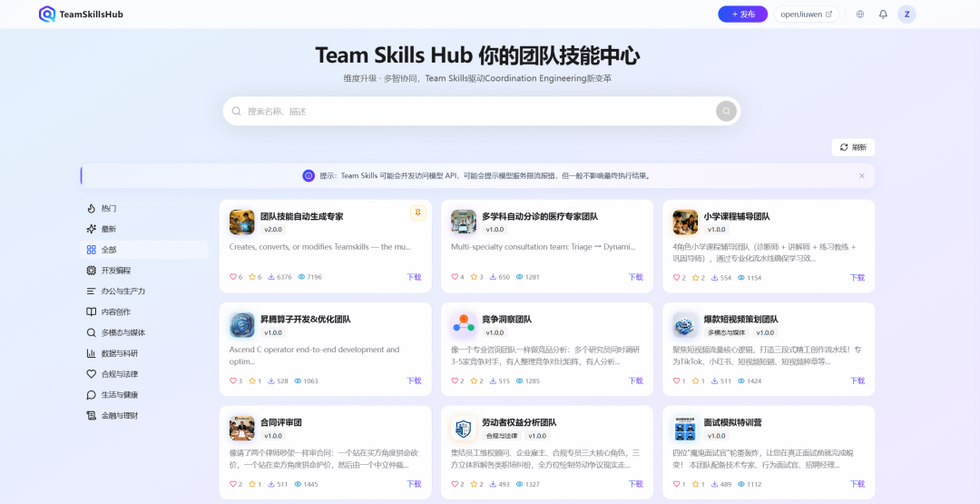Select 办公与生产力 category in sidebar

[x=144, y=291]
